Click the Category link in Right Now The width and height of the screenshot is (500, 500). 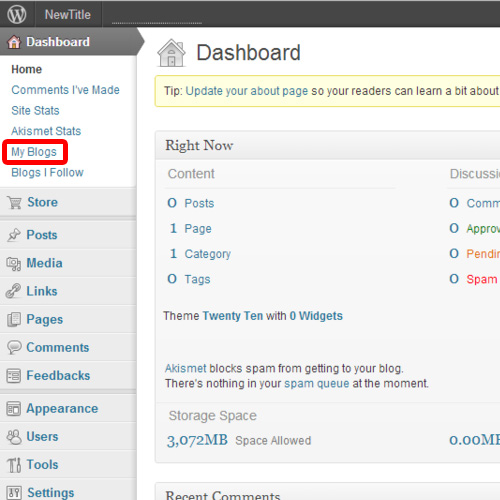(x=208, y=254)
